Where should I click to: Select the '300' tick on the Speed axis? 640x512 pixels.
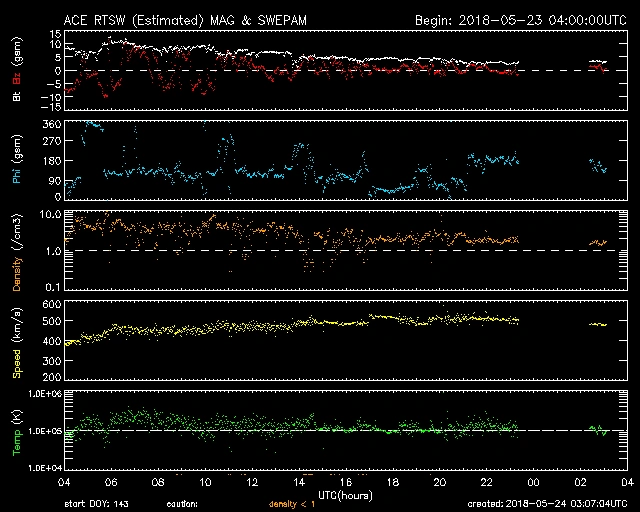click(52, 361)
